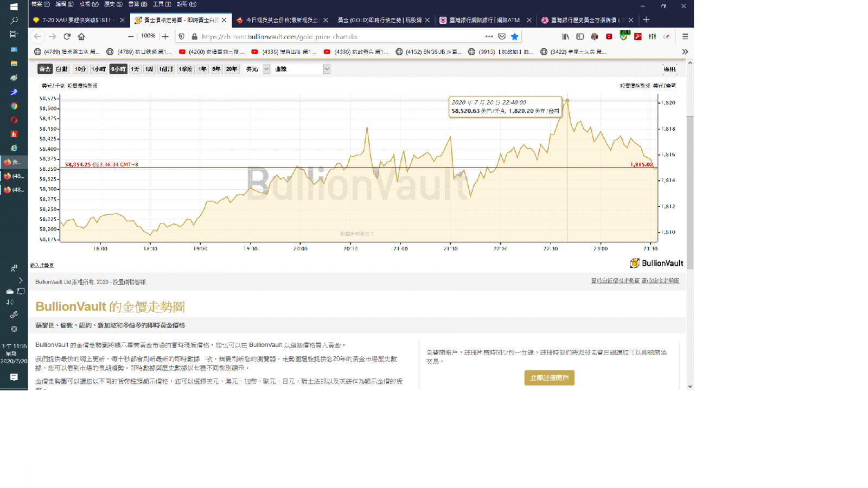Click the 立即註冊開戶 button
Screen dimensions: 868x488
point(549,377)
